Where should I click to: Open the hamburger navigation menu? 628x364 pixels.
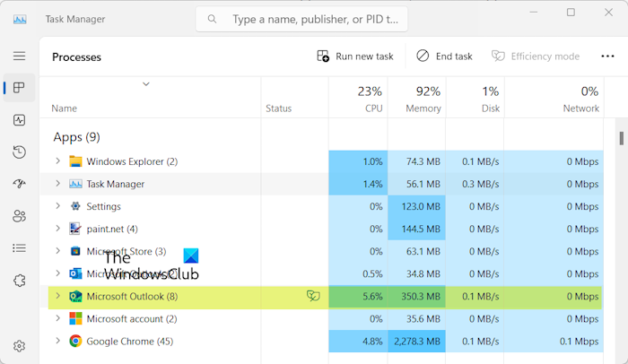(19, 56)
